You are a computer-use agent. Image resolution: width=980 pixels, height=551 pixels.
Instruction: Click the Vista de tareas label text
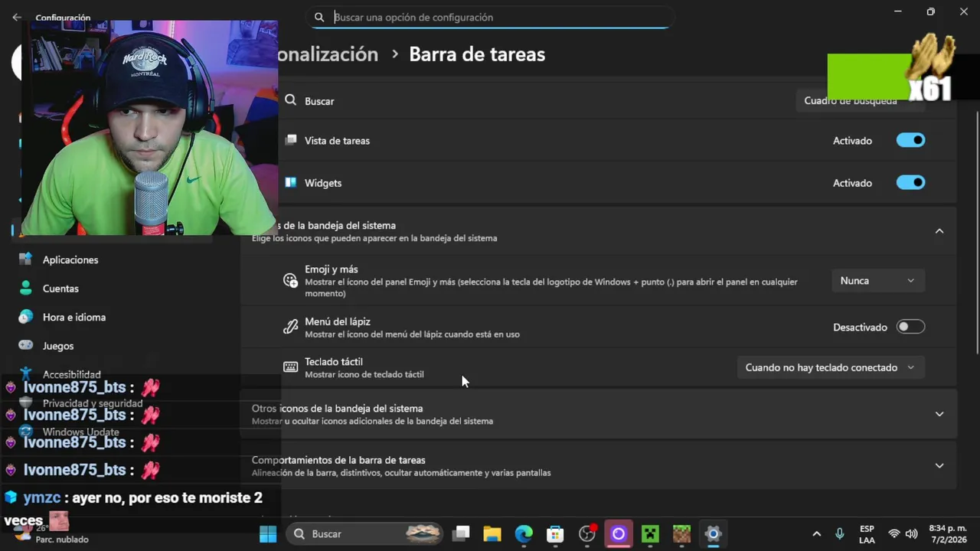337,141
